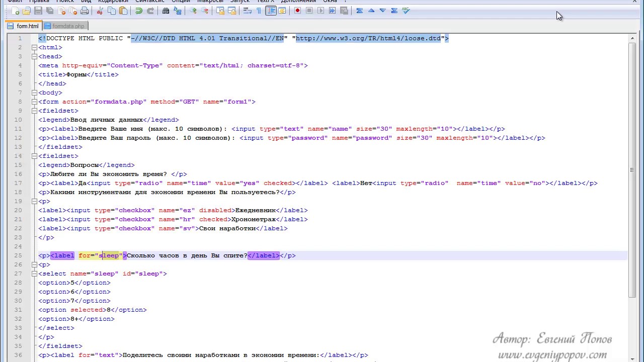Click 'Свои наработки' text on line 22

tap(227, 228)
